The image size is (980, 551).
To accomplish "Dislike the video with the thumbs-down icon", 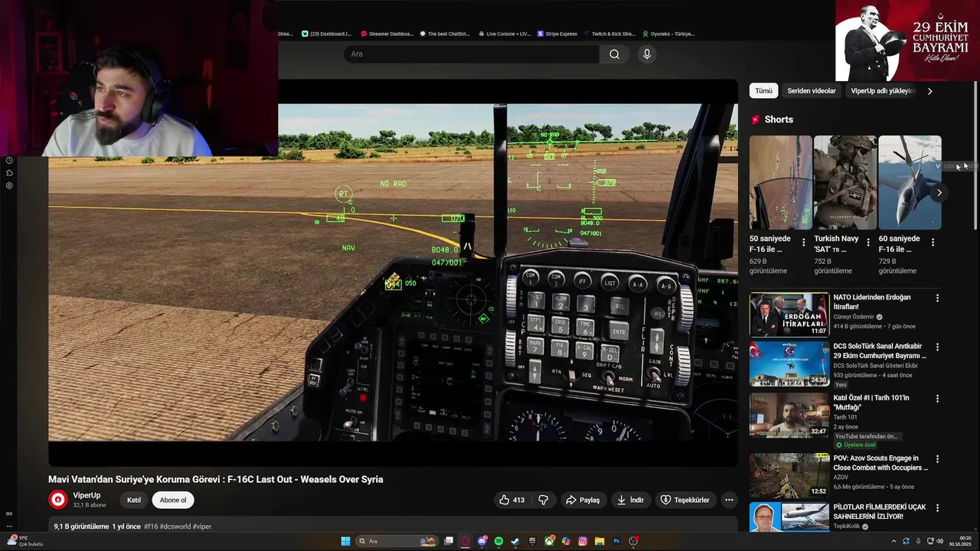I will tap(544, 500).
